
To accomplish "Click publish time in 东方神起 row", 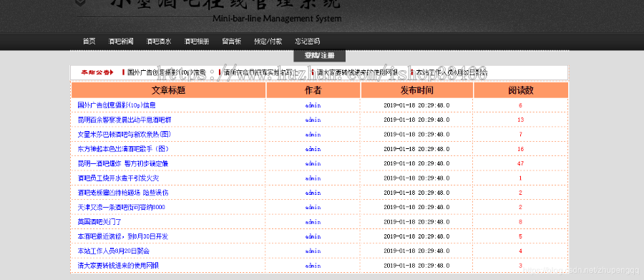I will click(416, 149).
